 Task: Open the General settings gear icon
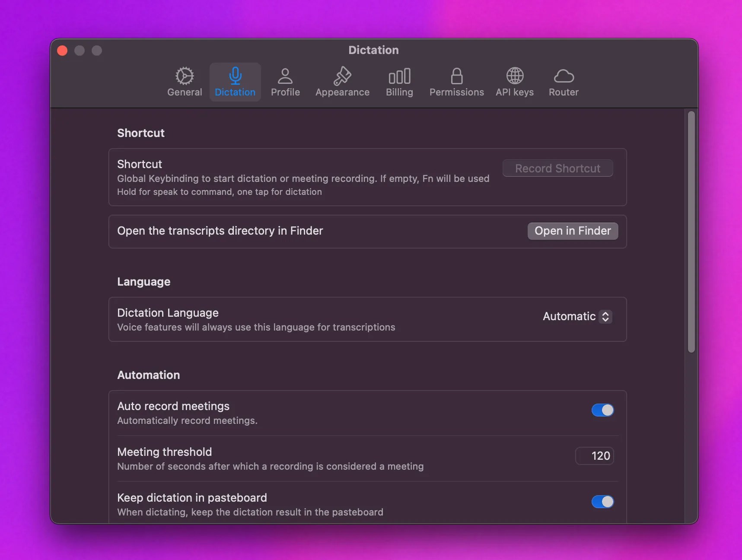pyautogui.click(x=185, y=76)
